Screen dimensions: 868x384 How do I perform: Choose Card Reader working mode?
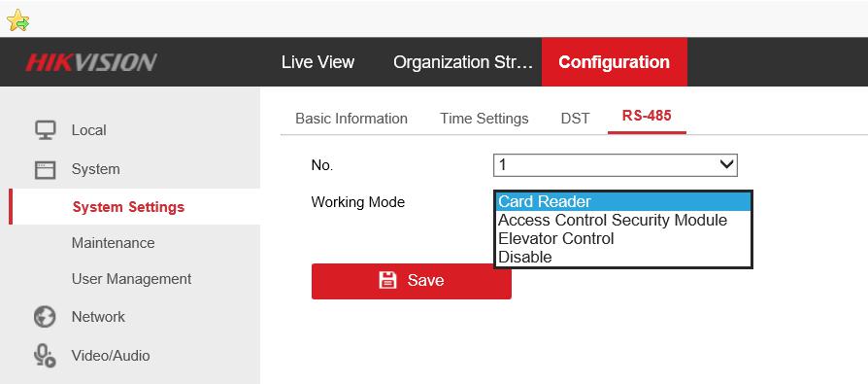click(x=623, y=201)
